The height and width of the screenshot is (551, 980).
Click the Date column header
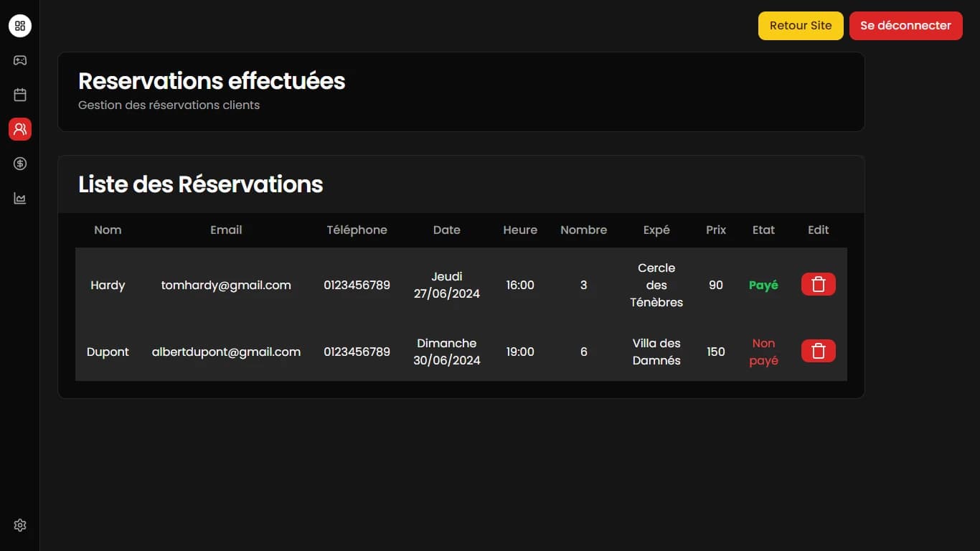[x=447, y=230]
